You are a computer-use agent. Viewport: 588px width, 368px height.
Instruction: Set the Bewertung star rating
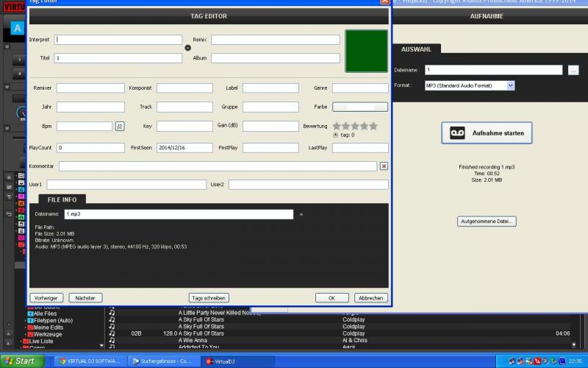coord(355,127)
